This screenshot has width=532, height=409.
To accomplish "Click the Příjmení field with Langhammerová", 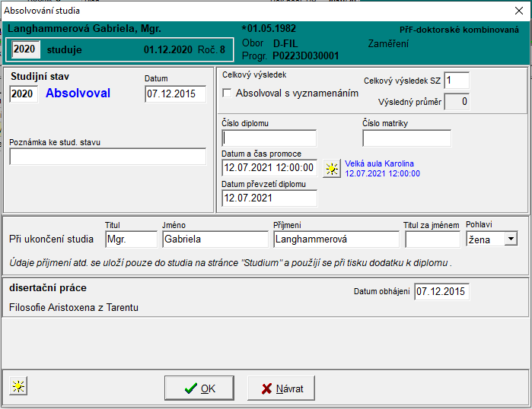I will [336, 239].
